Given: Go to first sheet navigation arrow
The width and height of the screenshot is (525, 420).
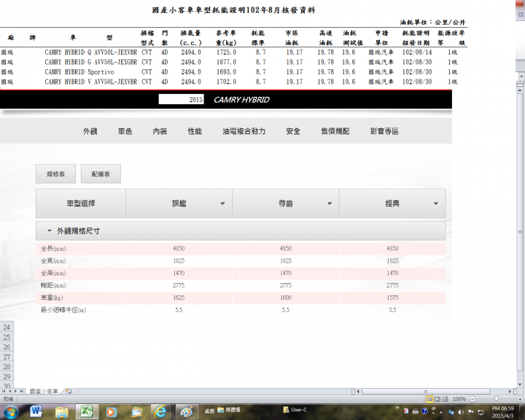Looking at the screenshot, I should pos(4,391).
